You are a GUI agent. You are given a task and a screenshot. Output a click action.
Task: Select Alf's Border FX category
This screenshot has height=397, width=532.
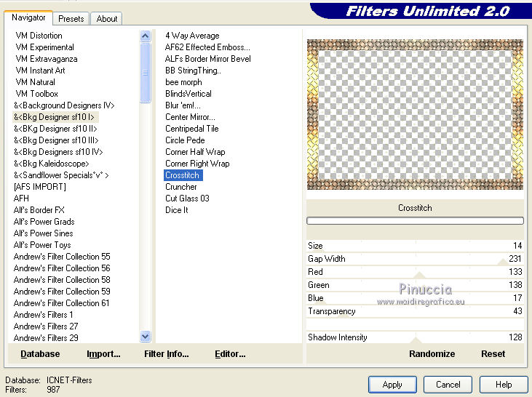(39, 210)
